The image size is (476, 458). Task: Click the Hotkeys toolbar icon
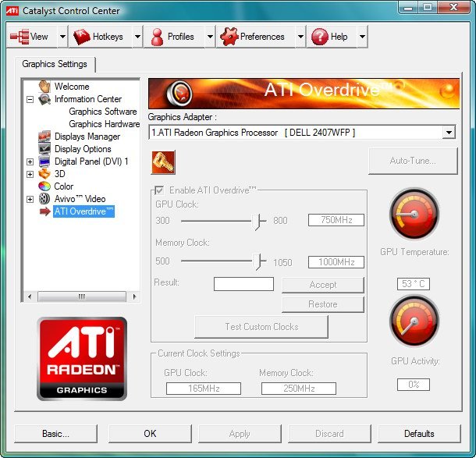(x=82, y=37)
